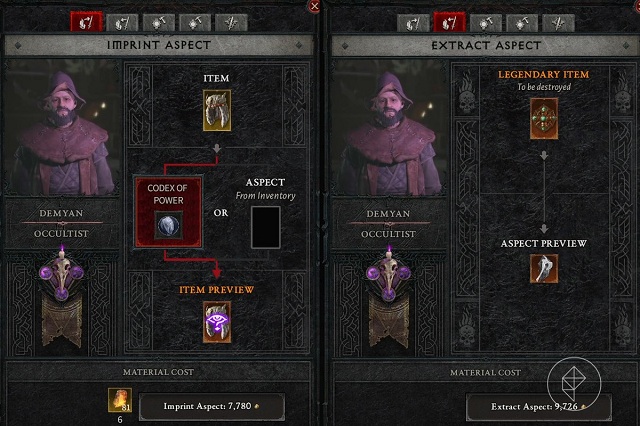Select the legendary item to be destroyed

544,118
